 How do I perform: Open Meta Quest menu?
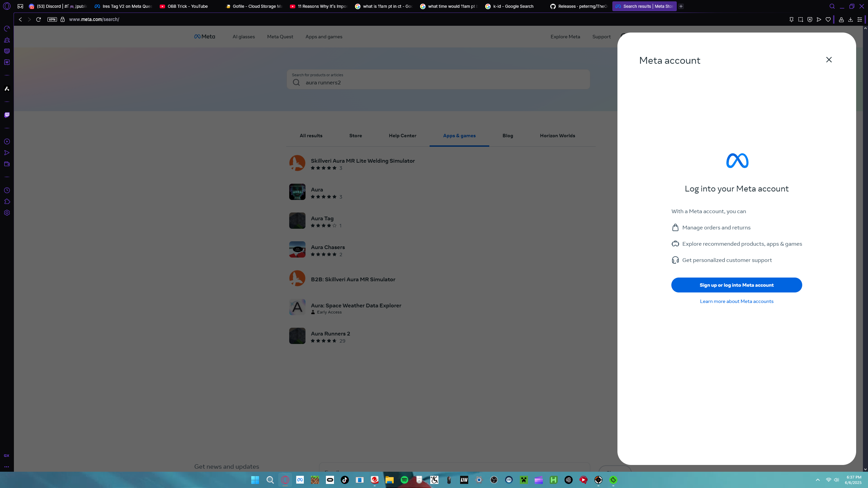pos(280,37)
